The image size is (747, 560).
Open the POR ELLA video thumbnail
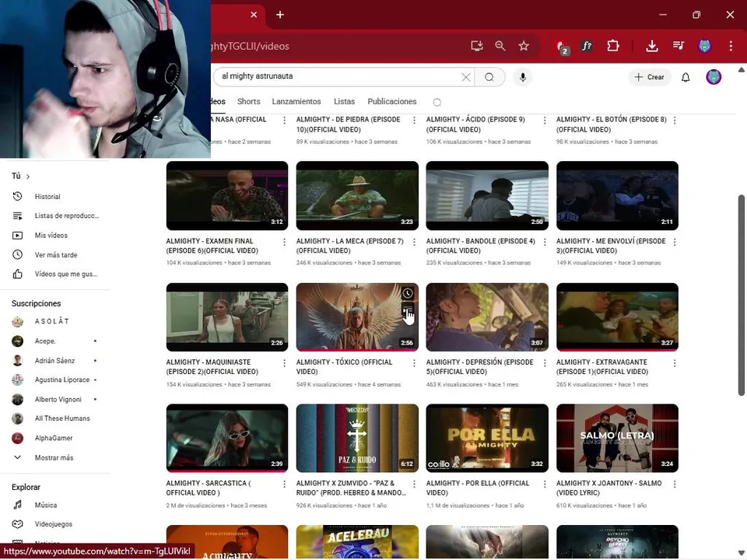click(x=487, y=438)
